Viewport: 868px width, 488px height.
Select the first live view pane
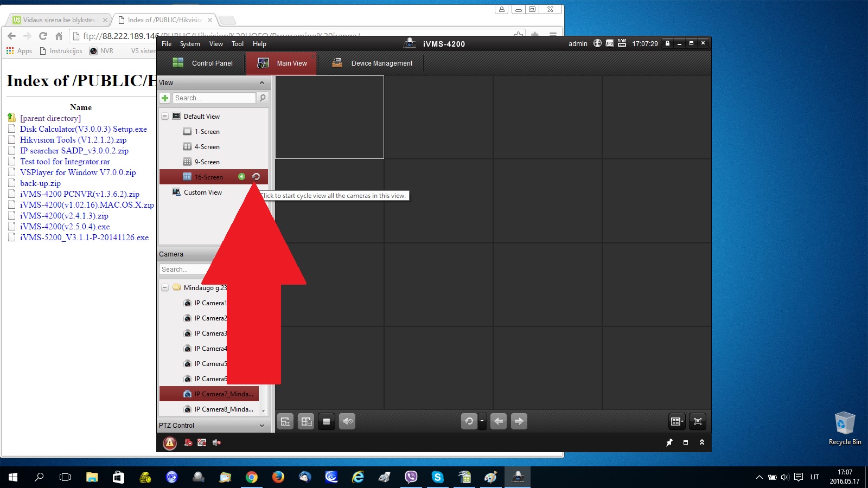[330, 117]
